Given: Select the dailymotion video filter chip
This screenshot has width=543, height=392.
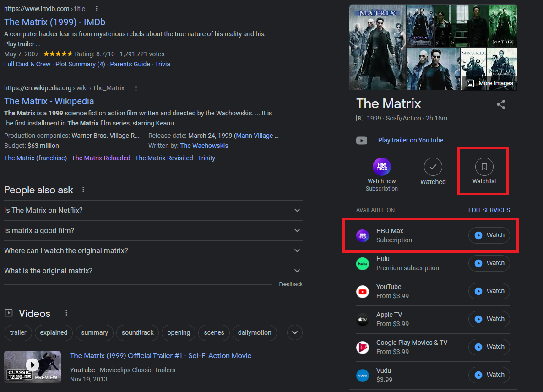Looking at the screenshot, I should pos(255,333).
